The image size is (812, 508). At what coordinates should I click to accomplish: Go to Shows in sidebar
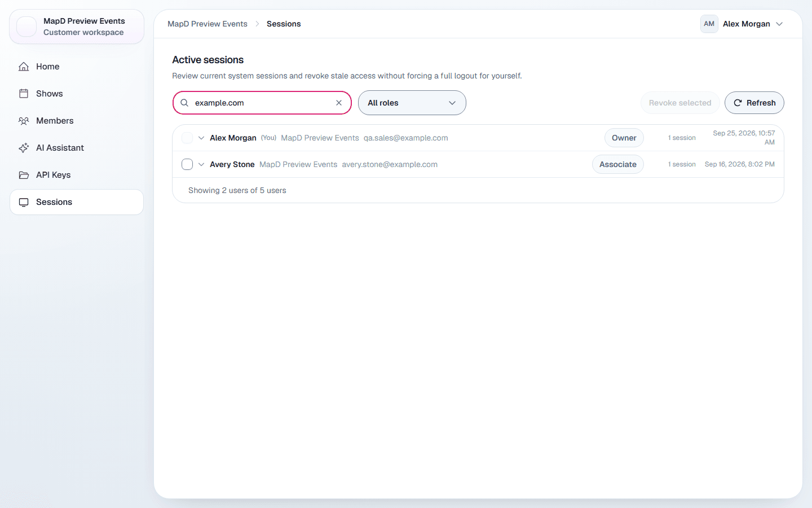[77, 94]
